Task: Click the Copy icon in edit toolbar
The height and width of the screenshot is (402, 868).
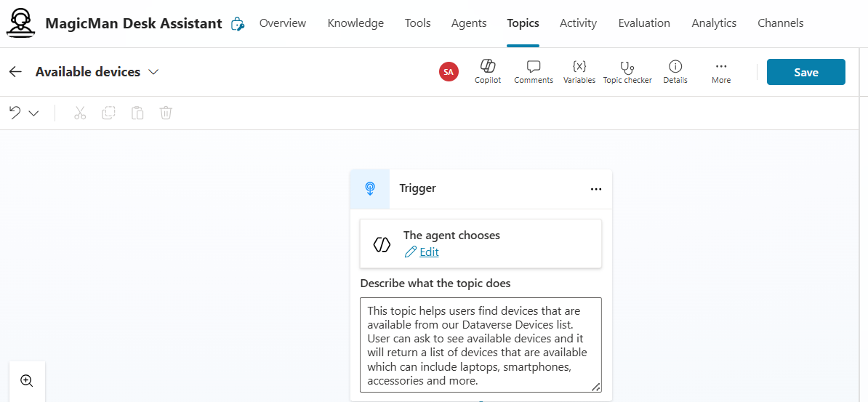Action: click(x=108, y=113)
